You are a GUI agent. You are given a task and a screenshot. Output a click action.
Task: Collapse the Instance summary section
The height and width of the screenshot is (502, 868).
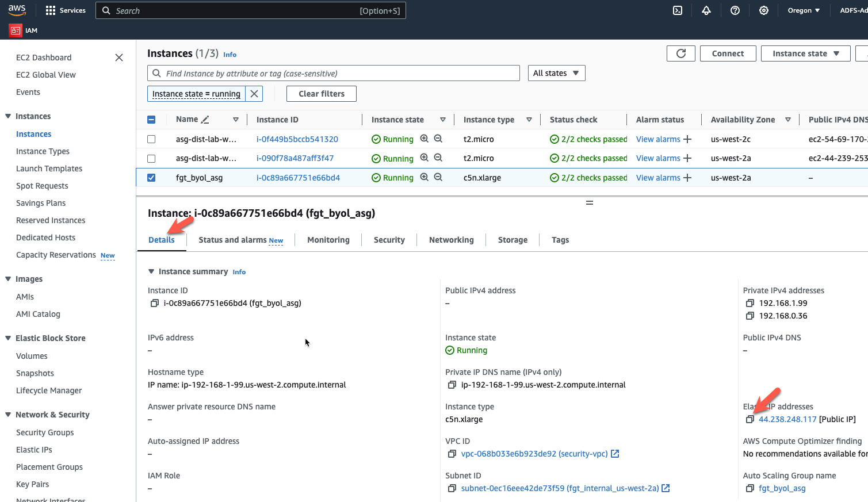pyautogui.click(x=151, y=271)
